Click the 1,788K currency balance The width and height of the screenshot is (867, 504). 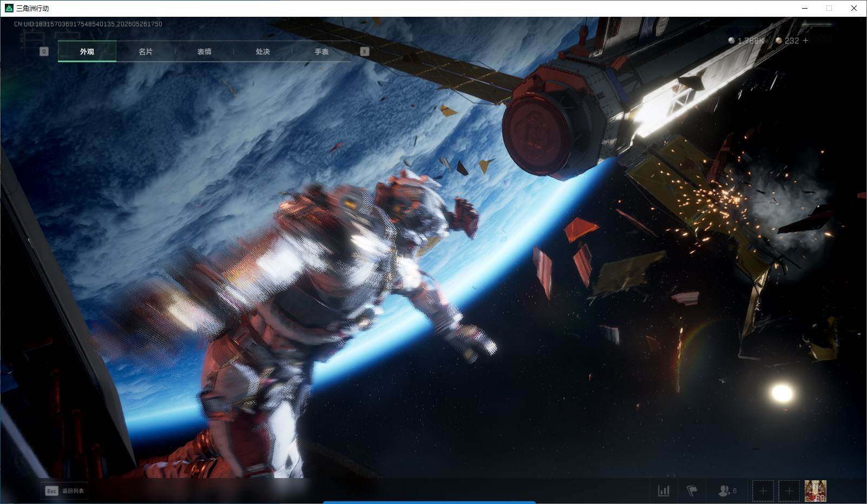[751, 41]
